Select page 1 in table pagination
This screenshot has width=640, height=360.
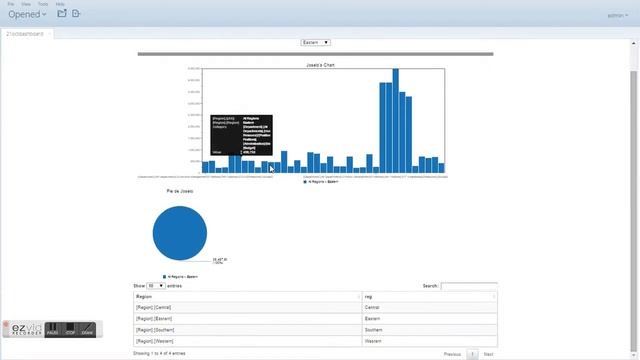pos(472,354)
